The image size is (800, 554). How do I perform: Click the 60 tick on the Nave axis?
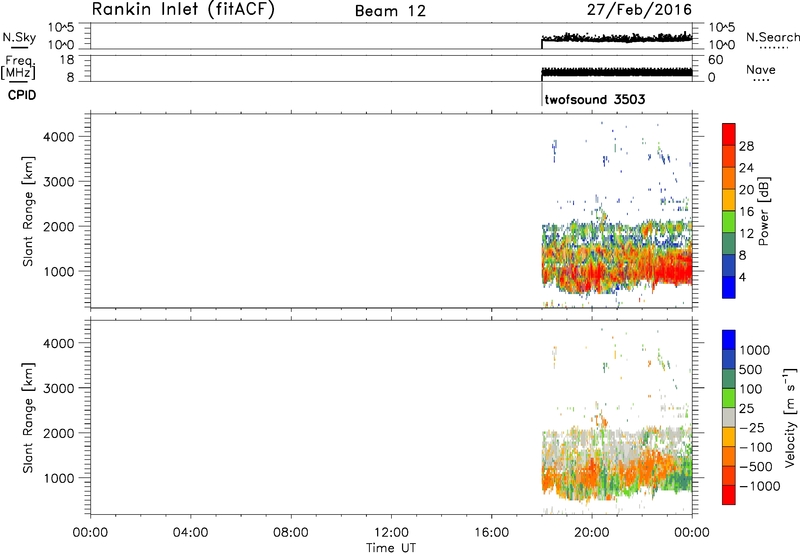tap(715, 60)
